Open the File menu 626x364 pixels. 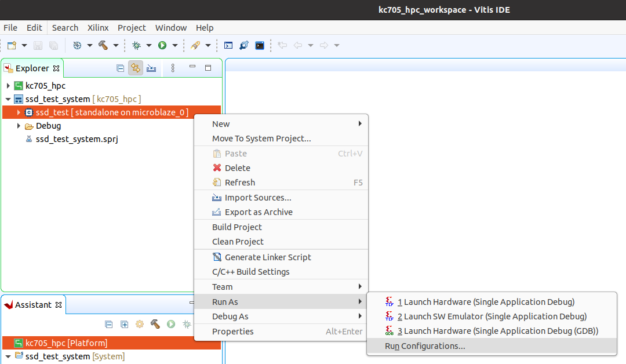[x=10, y=28]
